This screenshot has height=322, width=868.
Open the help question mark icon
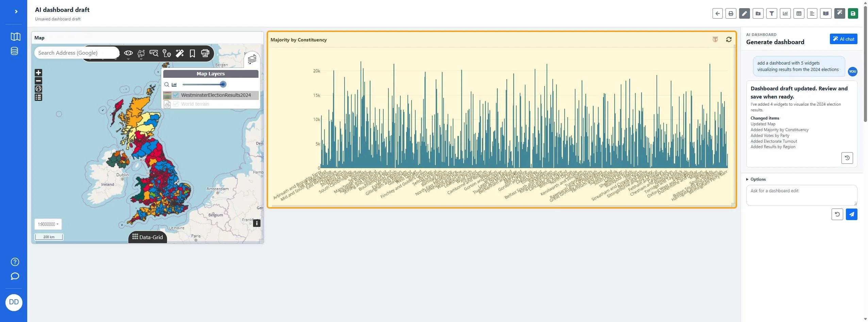coord(15,262)
